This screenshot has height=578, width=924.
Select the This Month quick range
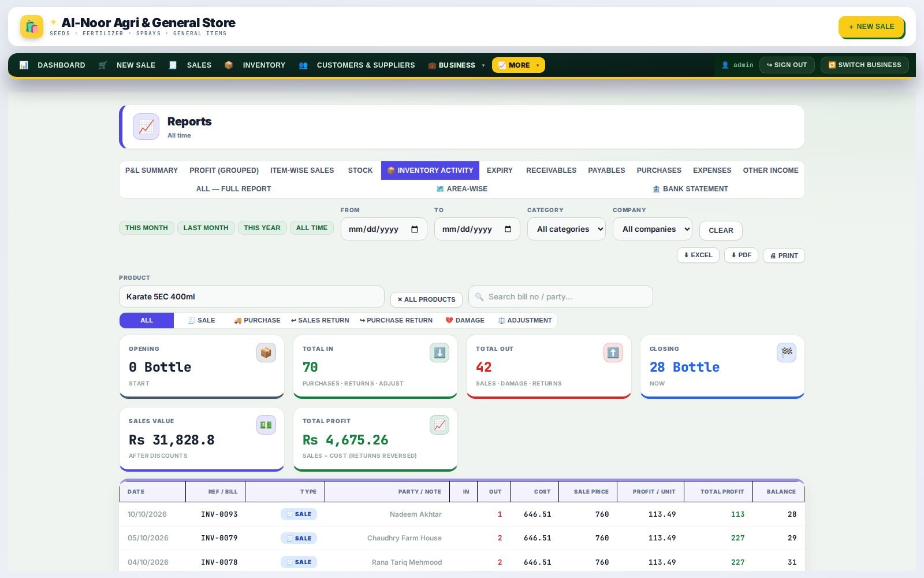click(147, 228)
